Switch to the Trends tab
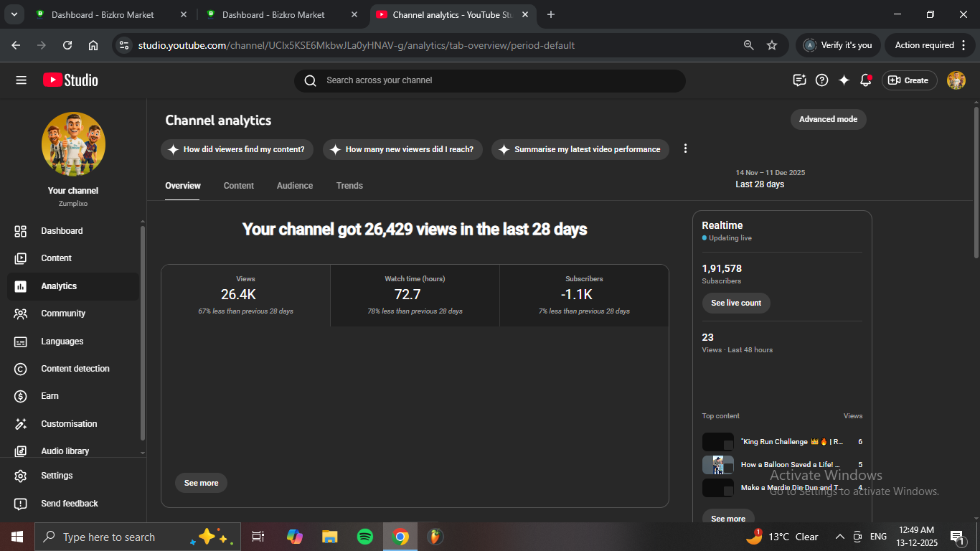 [349, 186]
